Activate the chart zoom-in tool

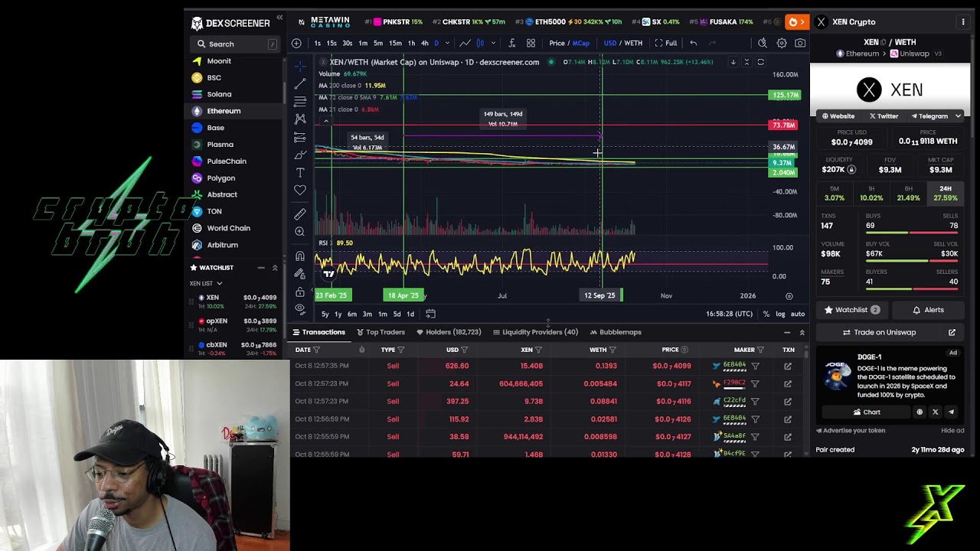coord(300,232)
